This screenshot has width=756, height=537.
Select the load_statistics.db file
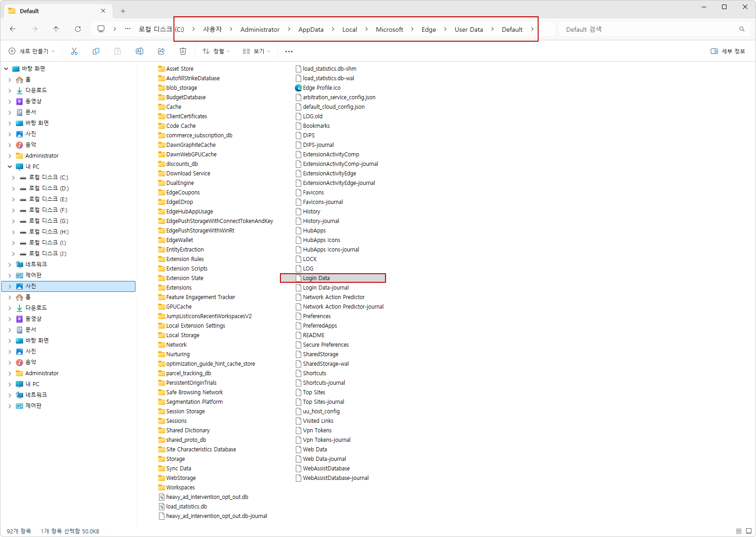183,507
